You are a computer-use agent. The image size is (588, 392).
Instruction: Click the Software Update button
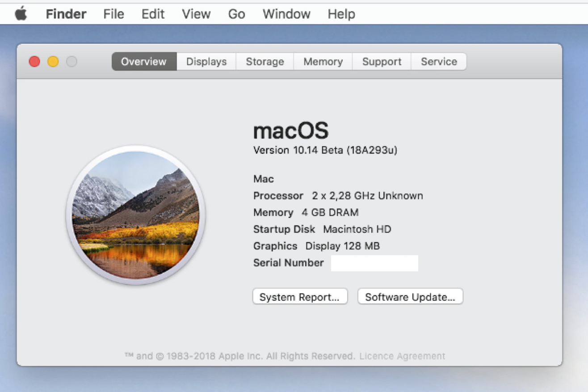[x=410, y=297]
